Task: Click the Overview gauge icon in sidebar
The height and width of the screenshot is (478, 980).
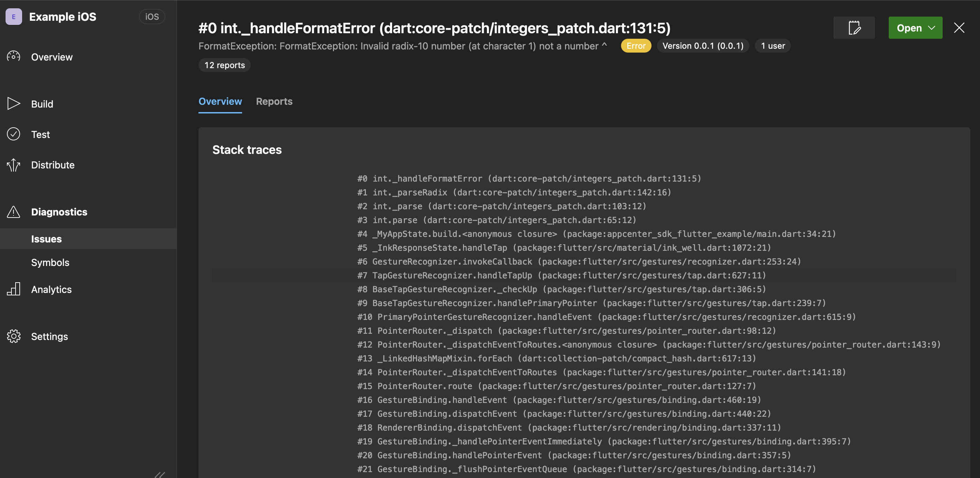Action: coord(13,57)
